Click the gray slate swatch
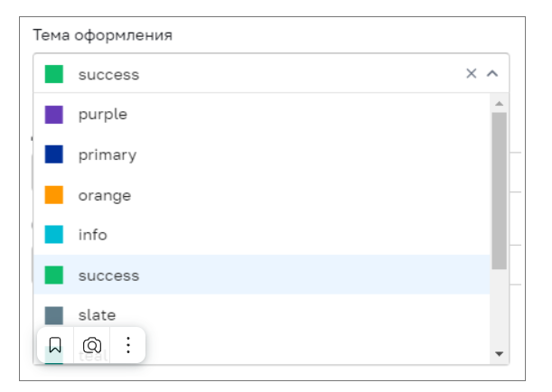The height and width of the screenshot is (392, 552). click(x=54, y=315)
